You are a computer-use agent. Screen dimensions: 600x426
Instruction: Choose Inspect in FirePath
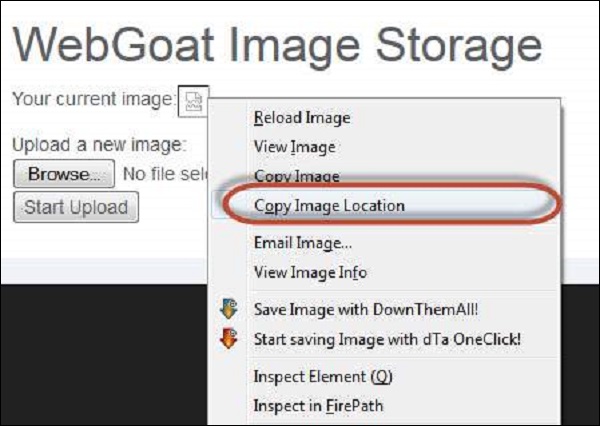[x=318, y=405]
